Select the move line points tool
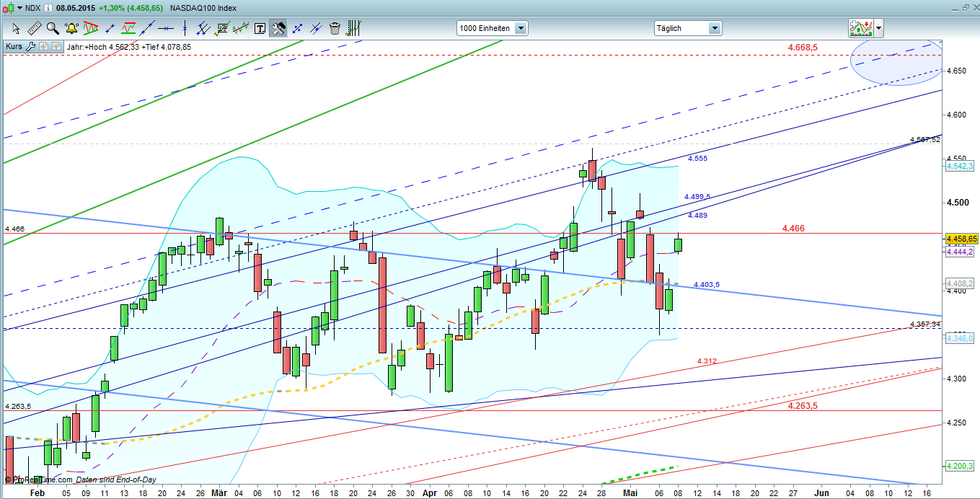This screenshot has width=980, height=499. point(297,28)
